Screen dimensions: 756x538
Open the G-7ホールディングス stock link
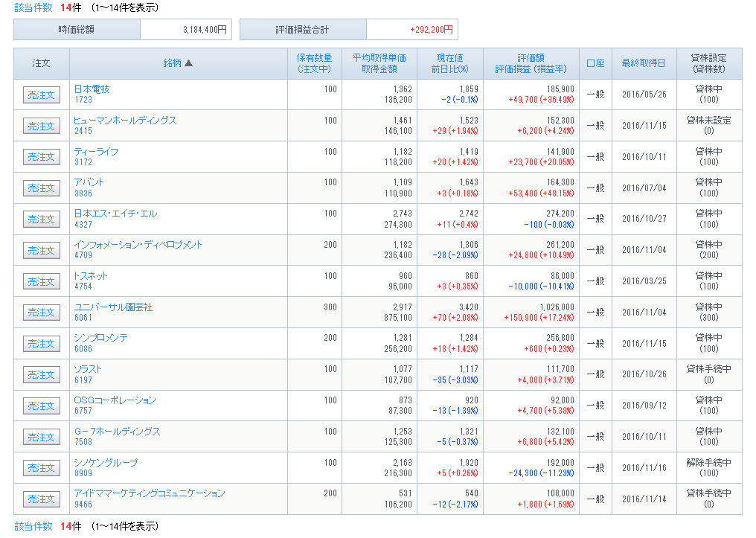[x=117, y=432]
